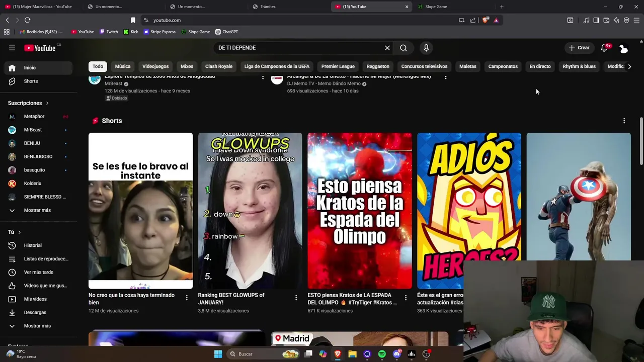644x362 pixels.
Task: Select the Música filter chip
Action: tap(123, 66)
